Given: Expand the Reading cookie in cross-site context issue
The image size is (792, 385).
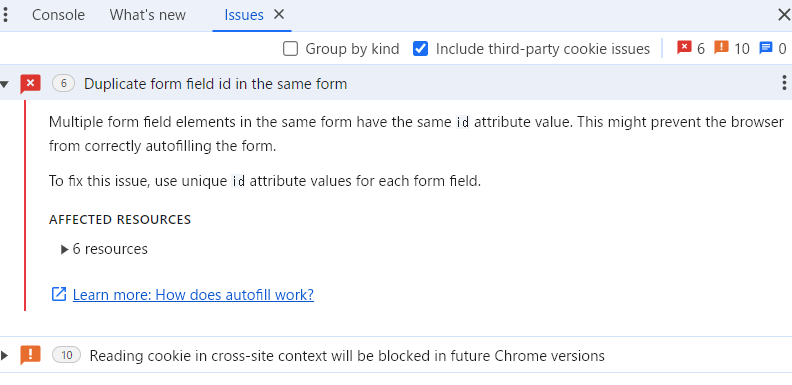Looking at the screenshot, I should (5, 355).
